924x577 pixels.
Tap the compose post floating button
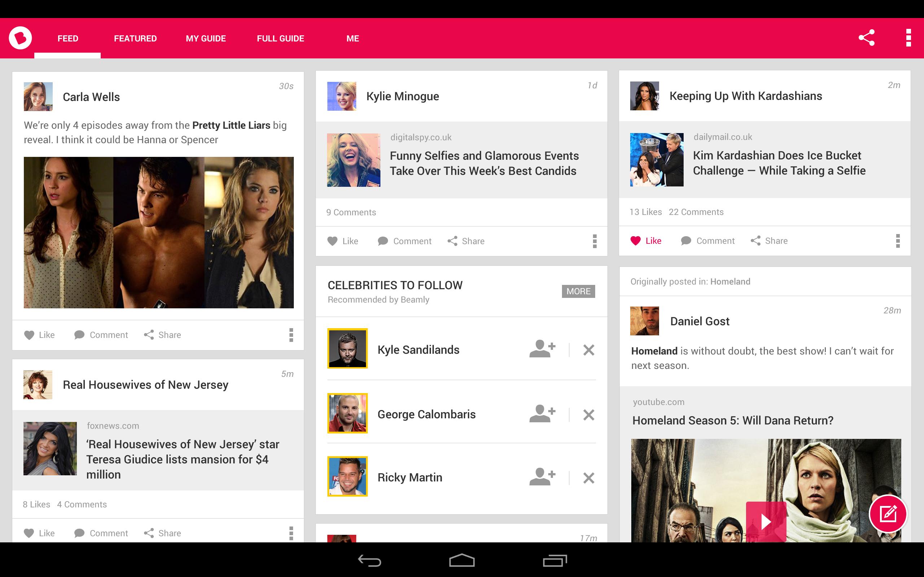pos(888,514)
